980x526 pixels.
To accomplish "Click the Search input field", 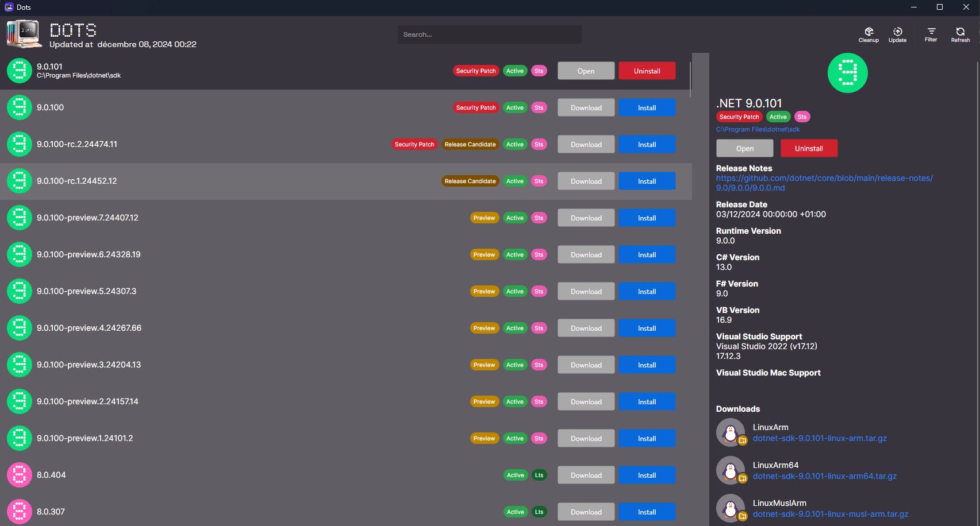I will 489,34.
